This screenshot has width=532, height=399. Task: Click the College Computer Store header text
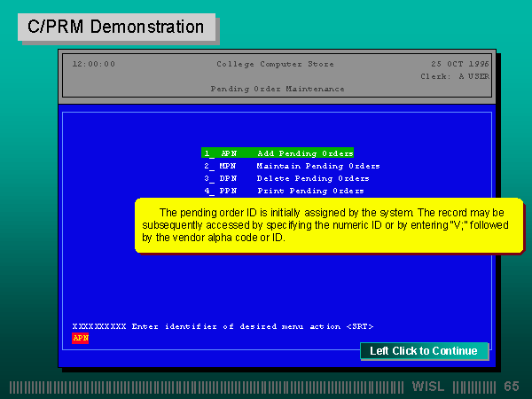(267, 64)
